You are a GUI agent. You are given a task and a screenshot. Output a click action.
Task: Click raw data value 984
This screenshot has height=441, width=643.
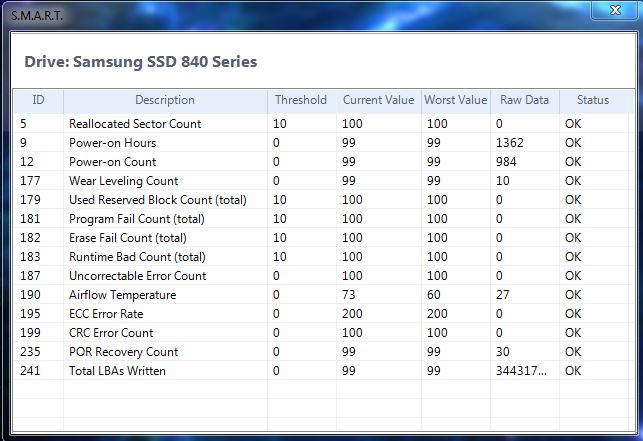tap(506, 162)
